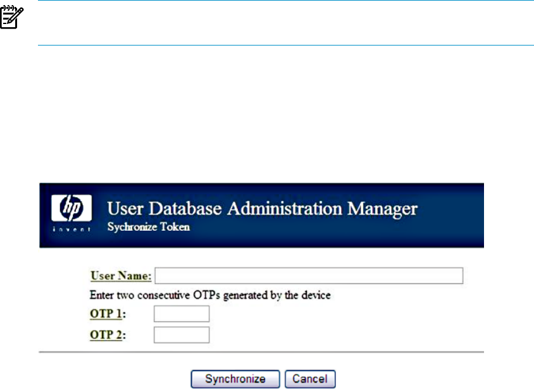Focus the User Name text field

309,276
